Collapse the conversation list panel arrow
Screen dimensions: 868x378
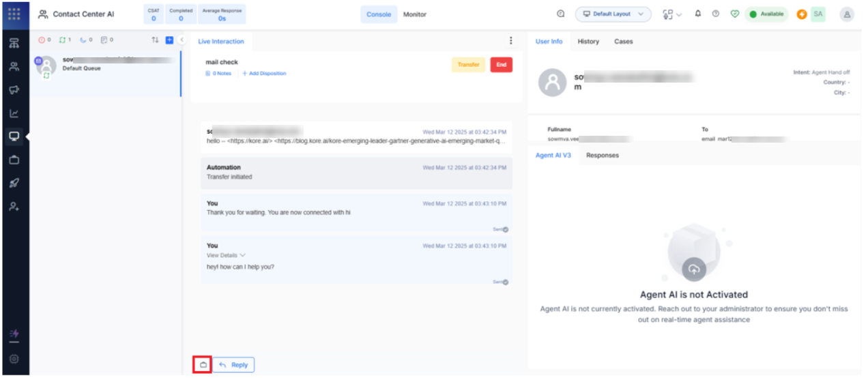click(182, 40)
